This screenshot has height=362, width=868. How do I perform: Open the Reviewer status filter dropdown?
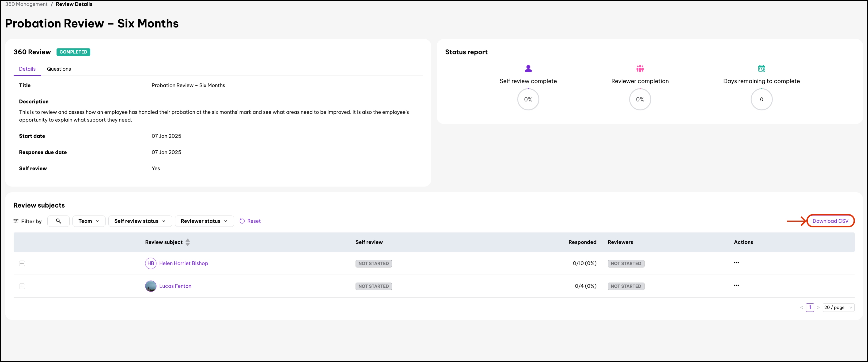click(204, 221)
